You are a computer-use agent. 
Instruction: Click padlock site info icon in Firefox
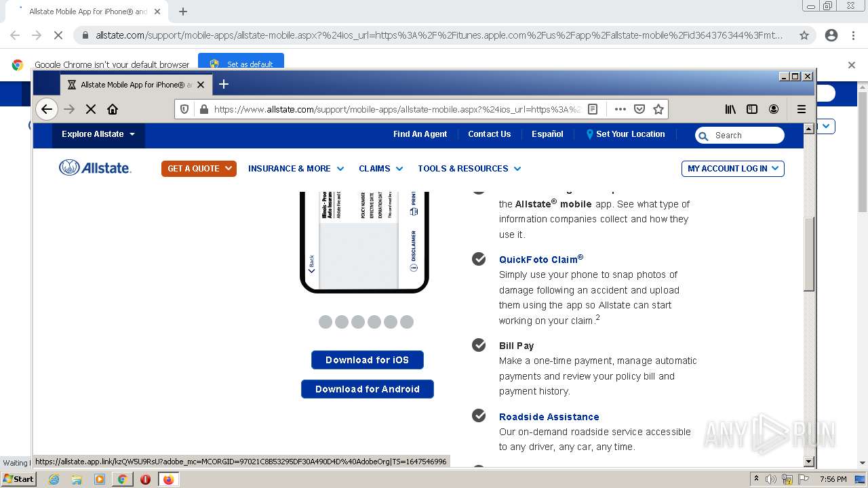click(203, 109)
